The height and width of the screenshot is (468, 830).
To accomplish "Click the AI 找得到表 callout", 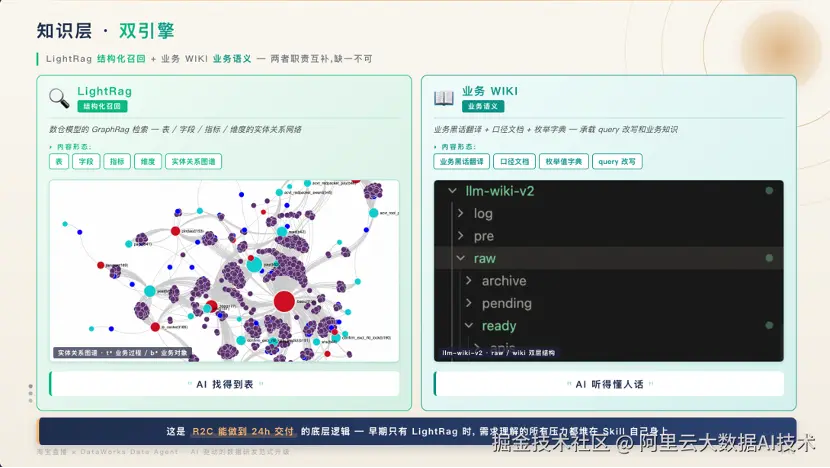I will point(224,384).
